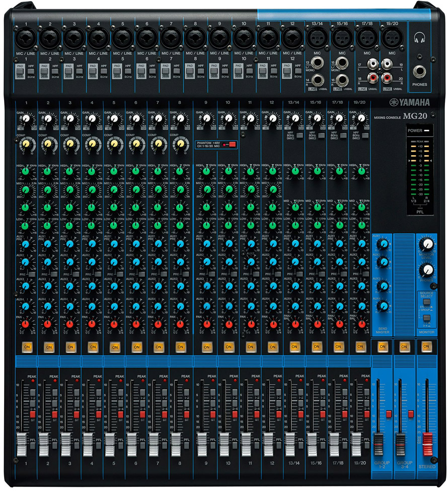The width and height of the screenshot is (448, 492).
Task: Toggle the GROUP 1-2 ON button
Action: pos(382,346)
